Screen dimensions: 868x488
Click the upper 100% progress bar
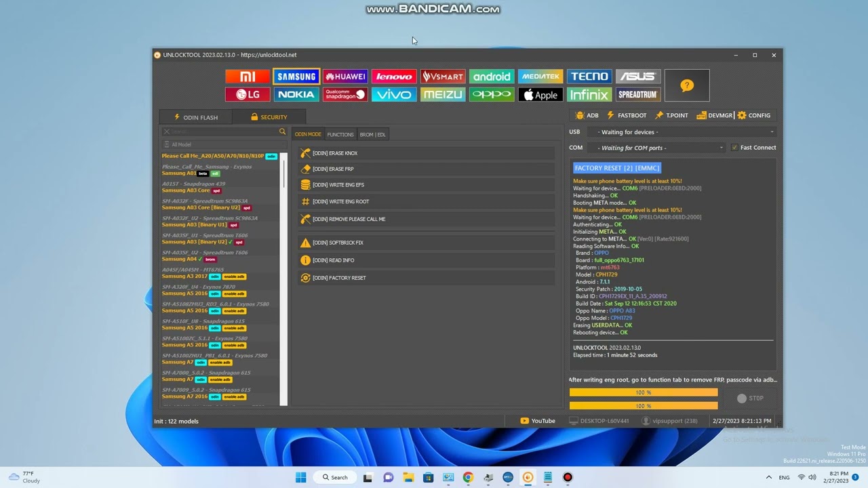[x=644, y=392]
